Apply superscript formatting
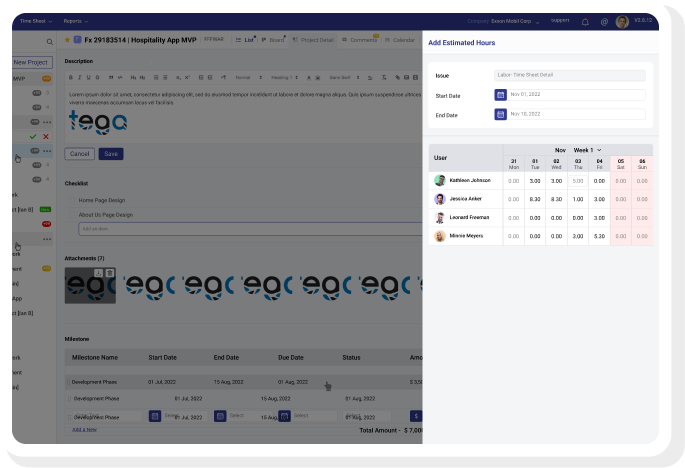 187,77
